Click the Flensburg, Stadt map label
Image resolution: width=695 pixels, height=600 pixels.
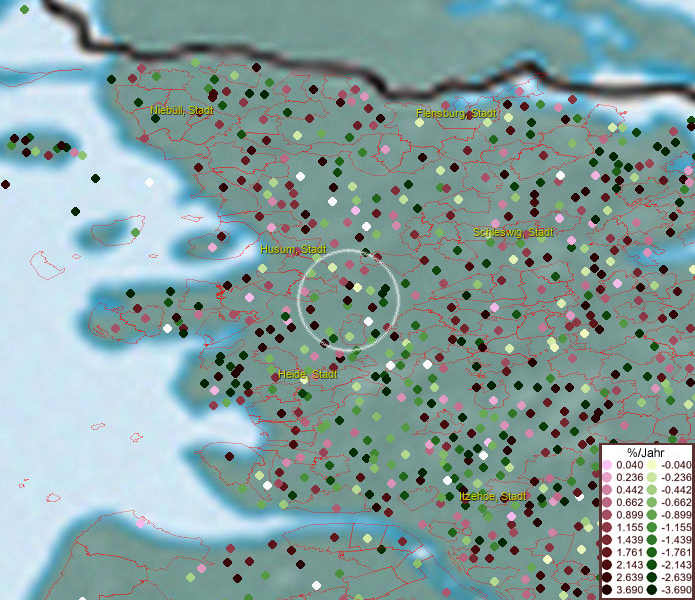[x=456, y=113]
